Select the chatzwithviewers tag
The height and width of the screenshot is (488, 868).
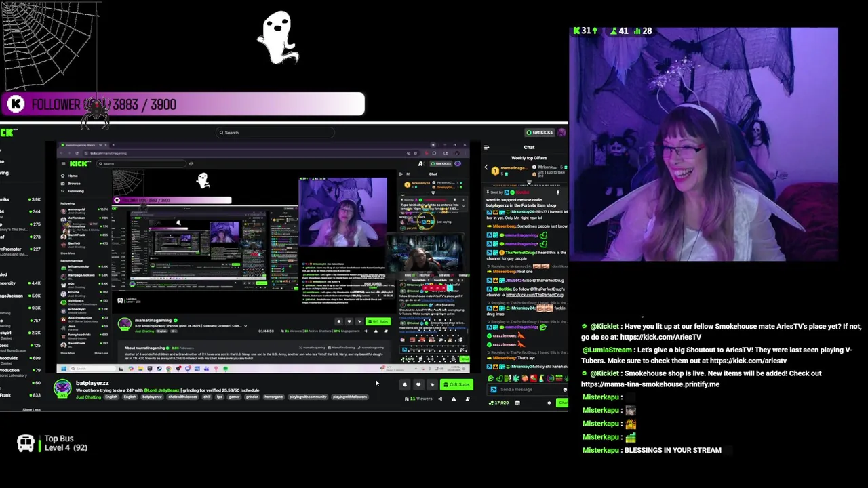182,397
